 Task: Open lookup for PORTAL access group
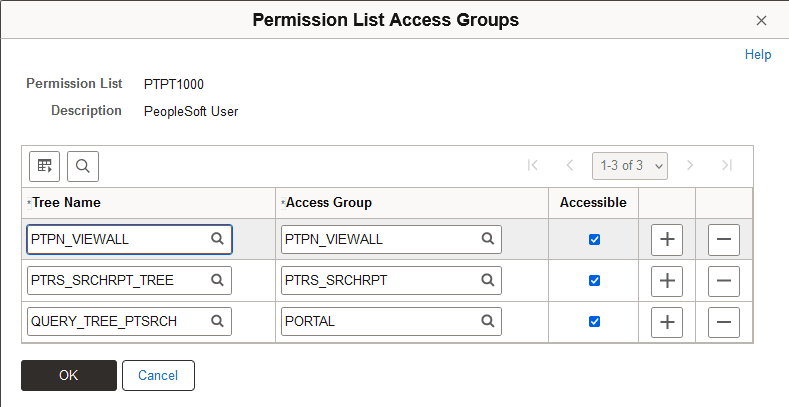(x=488, y=322)
